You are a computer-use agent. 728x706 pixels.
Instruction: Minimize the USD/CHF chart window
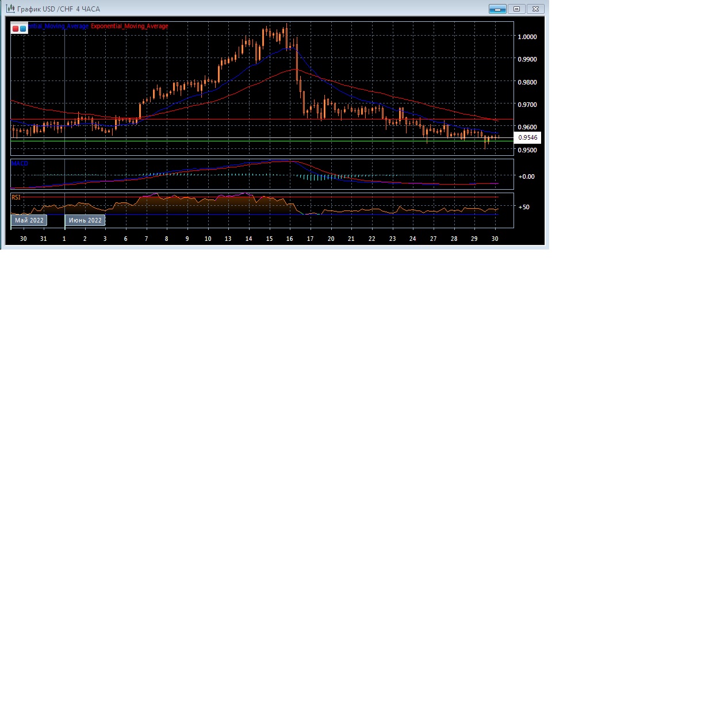(497, 9)
